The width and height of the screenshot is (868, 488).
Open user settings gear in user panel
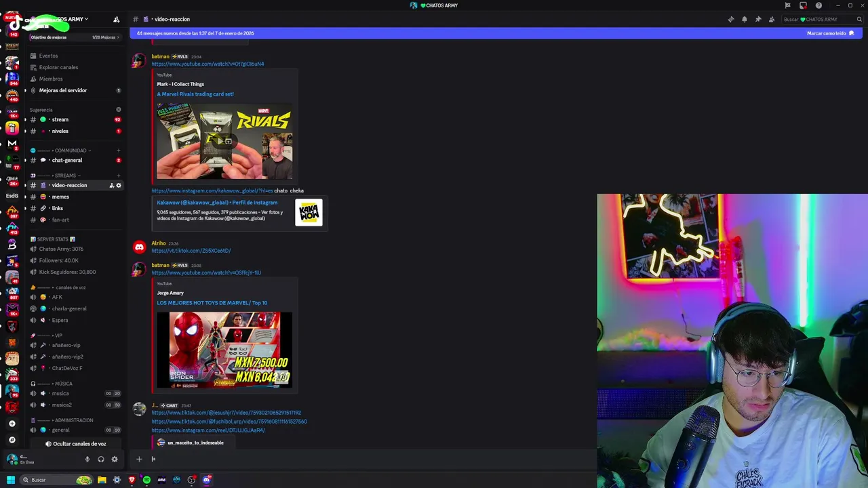pyautogui.click(x=114, y=459)
